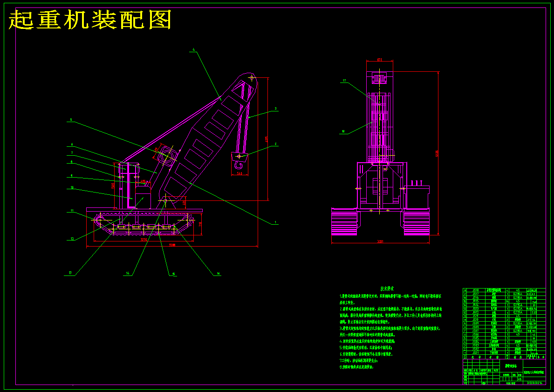This screenshot has height=392, width=554.
Task: Click the JS17 cell in parts list
Action: [476, 294]
